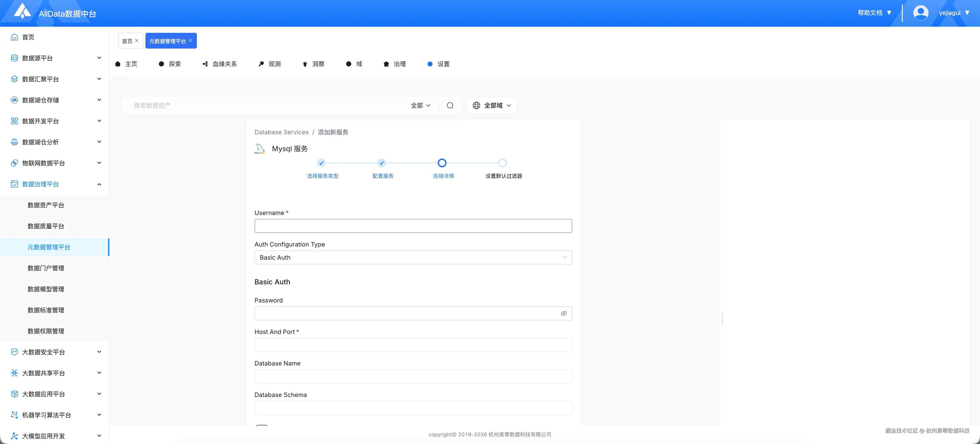Click the AllData logo icon
The height and width of the screenshot is (444, 980).
click(23, 11)
